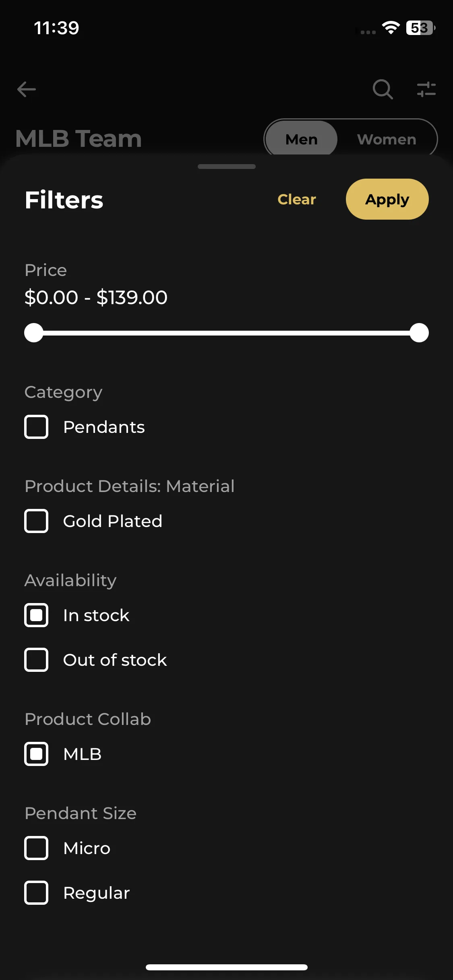This screenshot has height=980, width=453.
Task: Select the Micro pendant size checkbox
Action: click(x=36, y=848)
